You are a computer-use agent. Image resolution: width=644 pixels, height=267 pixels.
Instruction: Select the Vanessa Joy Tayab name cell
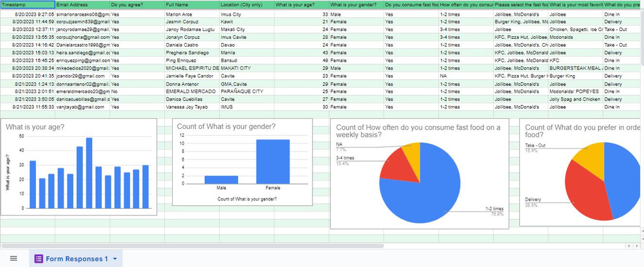[x=192, y=107]
